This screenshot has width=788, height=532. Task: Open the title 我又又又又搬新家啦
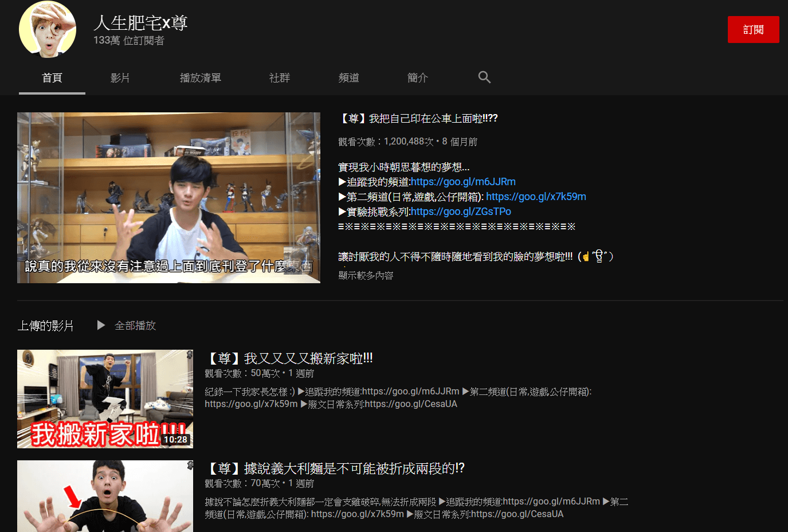click(x=289, y=358)
